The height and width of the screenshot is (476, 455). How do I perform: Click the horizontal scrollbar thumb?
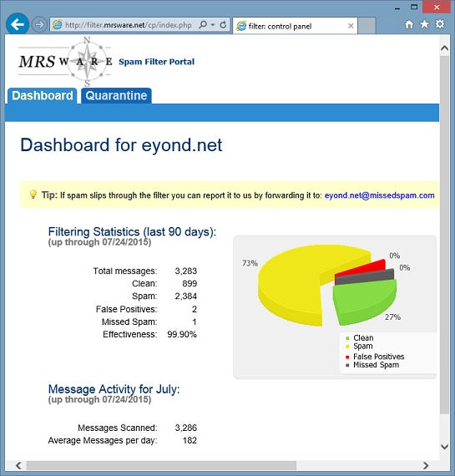click(161, 465)
